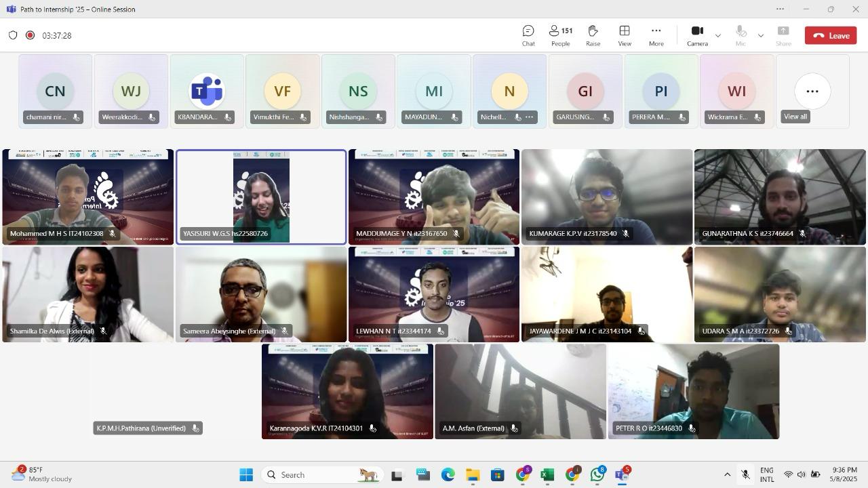The width and height of the screenshot is (868, 488).
Task: Open the View layout options
Action: (625, 36)
